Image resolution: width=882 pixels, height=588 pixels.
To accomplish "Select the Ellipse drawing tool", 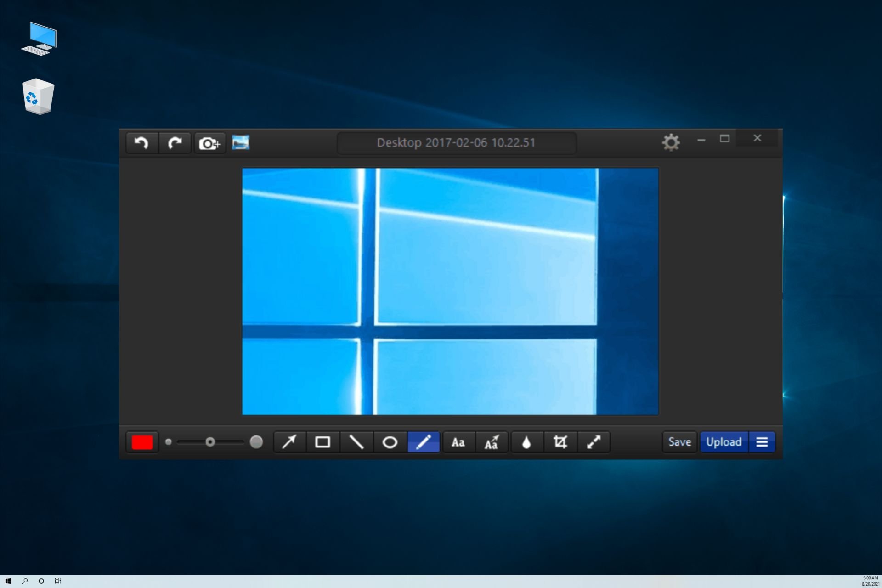I will point(390,442).
